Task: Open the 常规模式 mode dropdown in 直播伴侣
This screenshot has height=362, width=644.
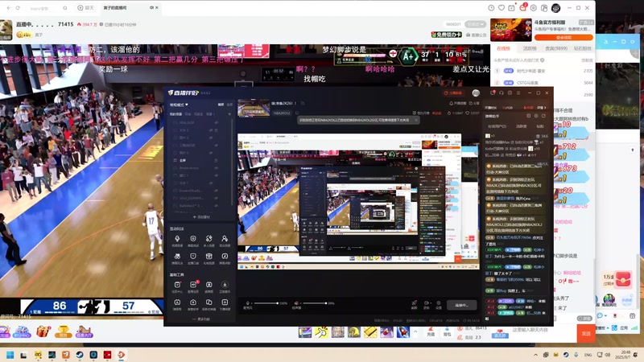Action: click(179, 105)
